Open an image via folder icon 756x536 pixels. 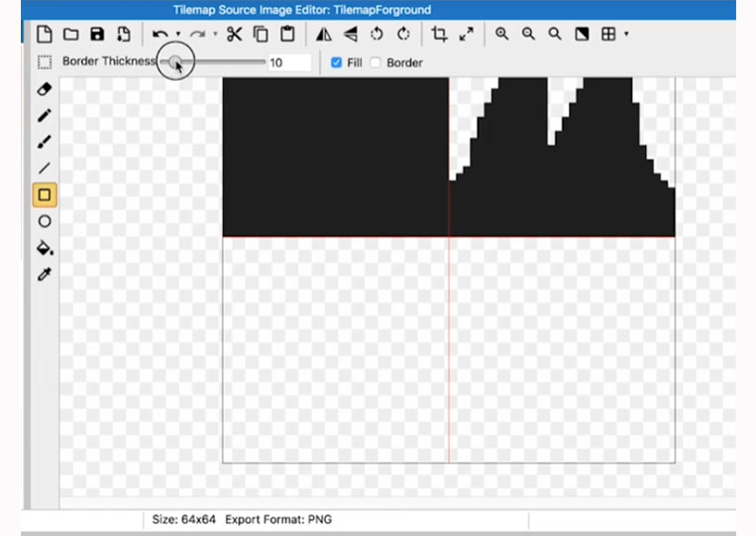point(71,35)
